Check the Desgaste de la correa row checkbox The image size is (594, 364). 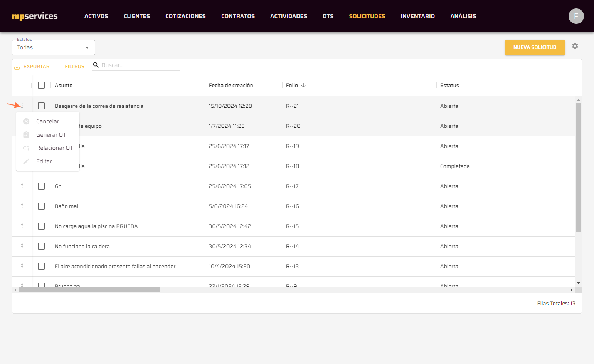[41, 106]
